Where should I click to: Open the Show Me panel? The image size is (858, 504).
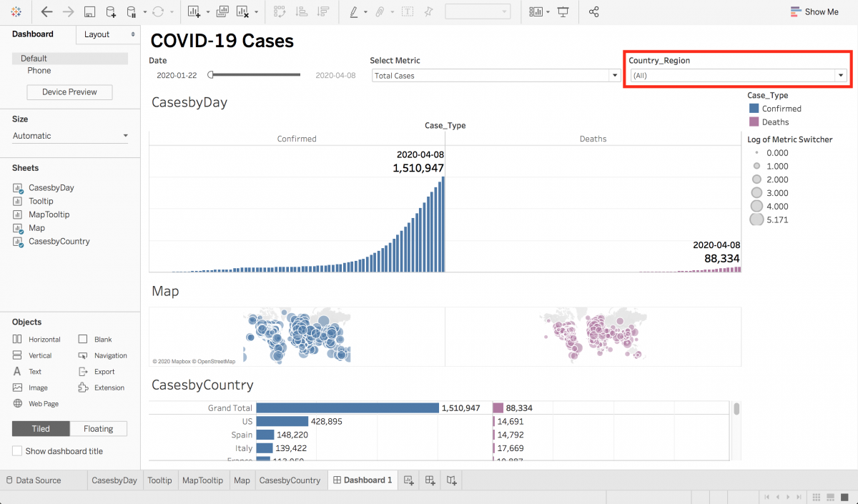click(814, 11)
